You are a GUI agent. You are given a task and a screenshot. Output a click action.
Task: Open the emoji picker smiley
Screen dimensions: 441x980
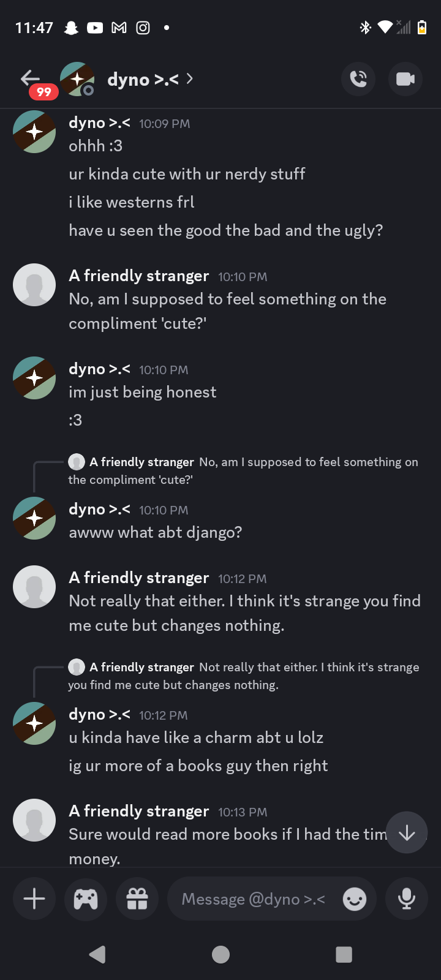355,899
